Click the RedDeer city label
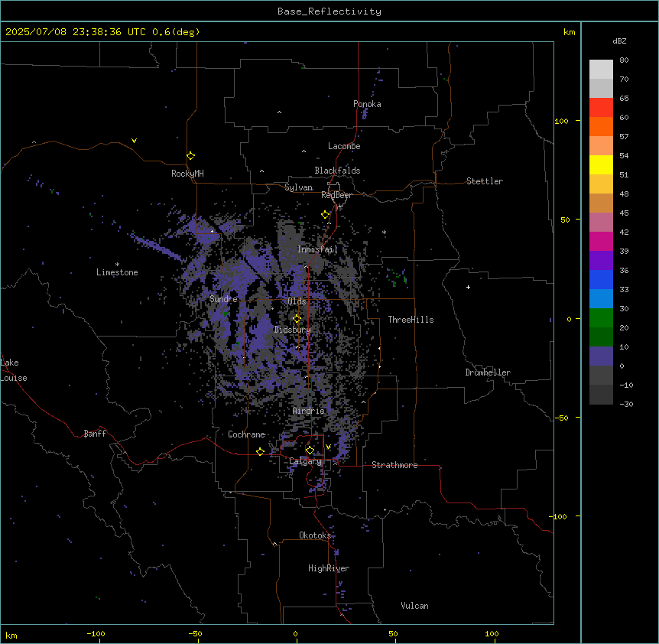This screenshot has width=659, height=644. [x=336, y=195]
